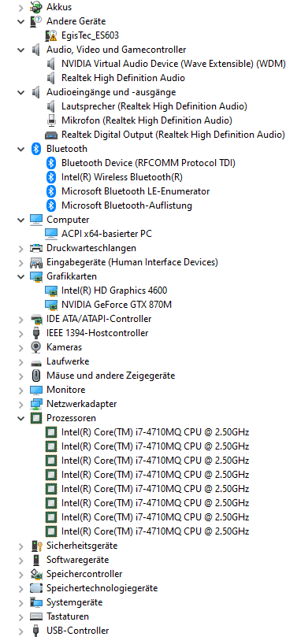Expand the Netzwerkadapter category
The width and height of the screenshot is (297, 644).
pos(21,404)
